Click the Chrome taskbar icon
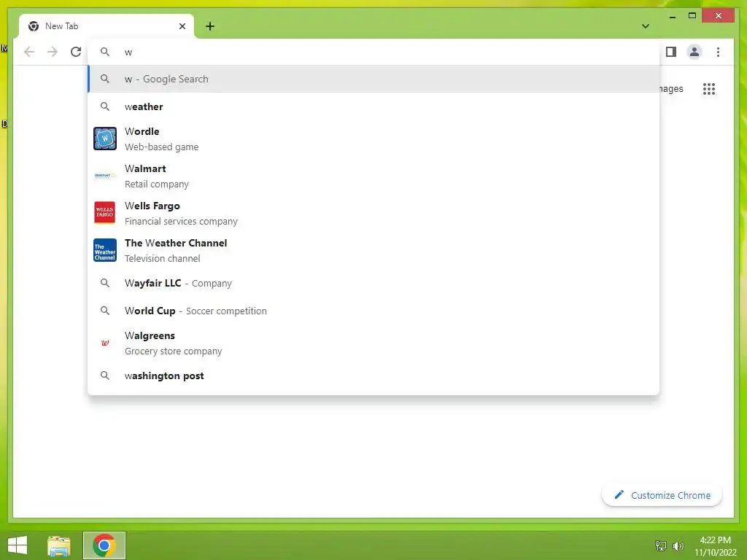Screen dimensions: 747x560 pyautogui.click(x=104, y=545)
